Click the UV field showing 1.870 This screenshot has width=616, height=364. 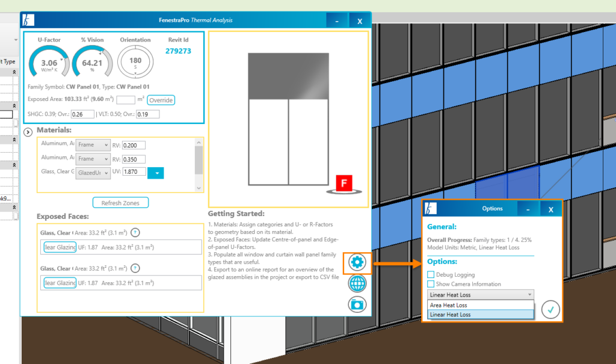pyautogui.click(x=134, y=172)
